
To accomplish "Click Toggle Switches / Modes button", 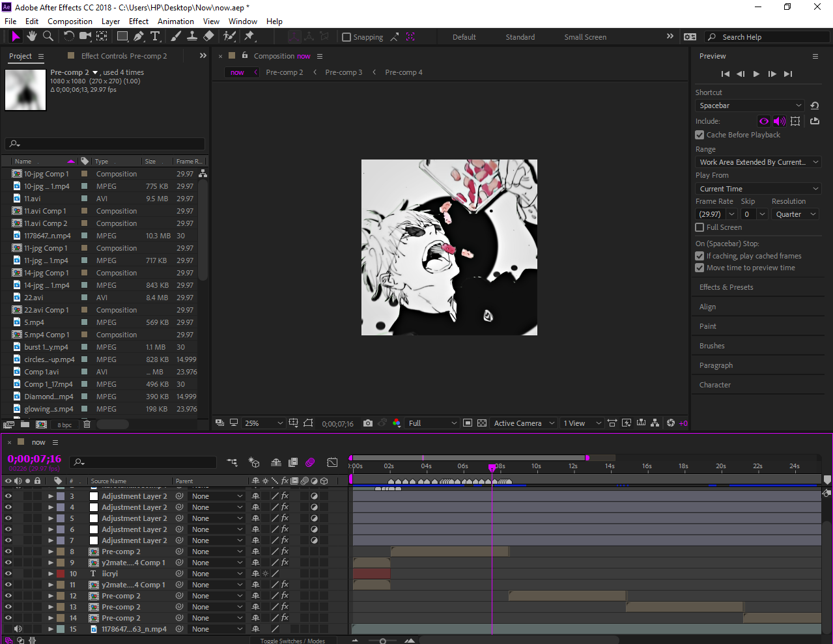I will [292, 641].
